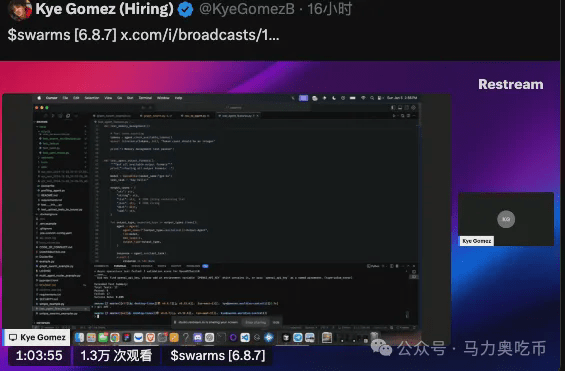Open Brave browser in the Dock
The width and height of the screenshot is (565, 371).
point(150,338)
